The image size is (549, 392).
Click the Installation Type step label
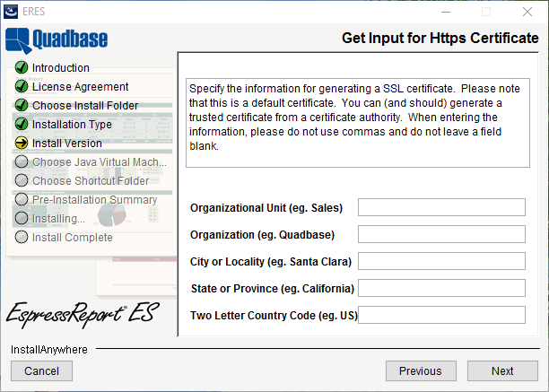click(x=72, y=125)
